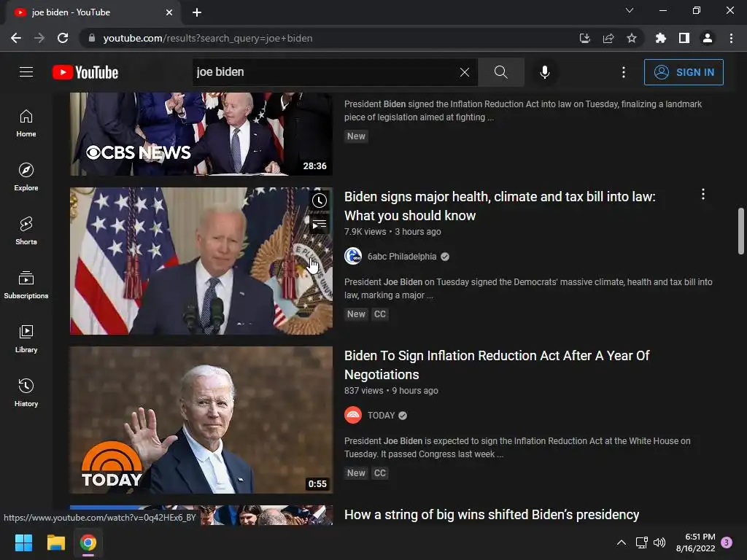Image resolution: width=747 pixels, height=560 pixels.
Task: Click the magnifier search button
Action: click(x=500, y=72)
